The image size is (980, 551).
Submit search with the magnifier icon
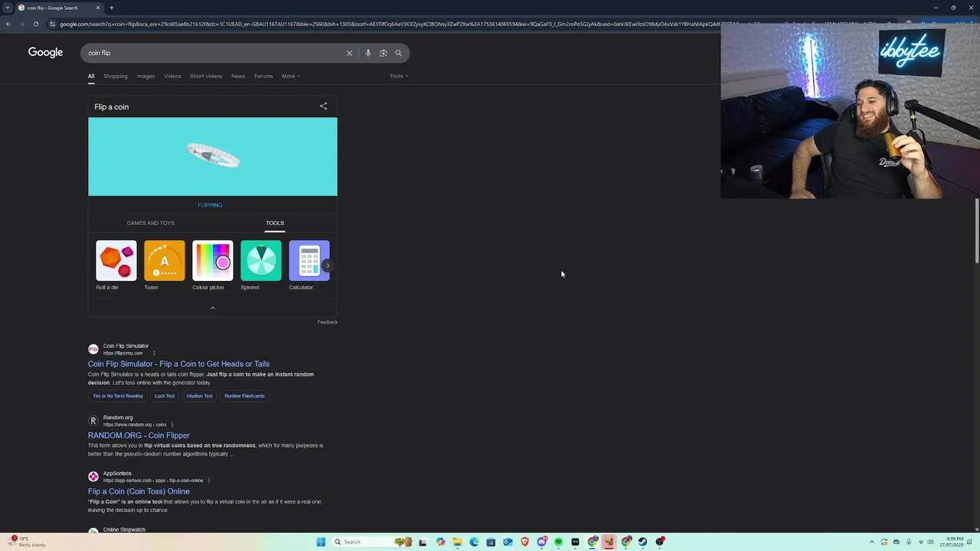[398, 53]
